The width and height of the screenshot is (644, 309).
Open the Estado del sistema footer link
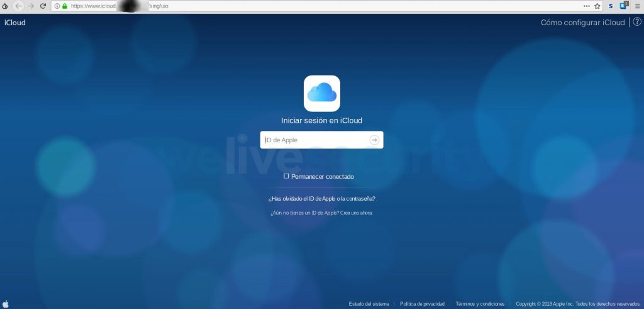click(x=369, y=304)
